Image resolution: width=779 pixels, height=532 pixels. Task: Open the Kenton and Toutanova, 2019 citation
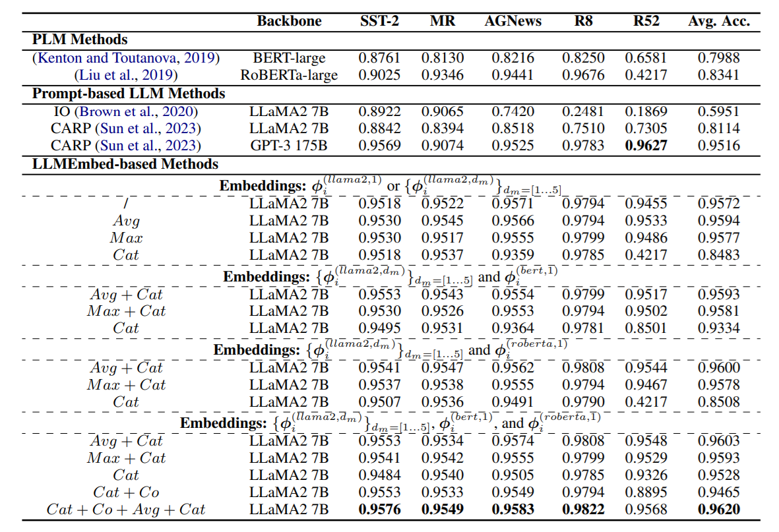coord(126,58)
